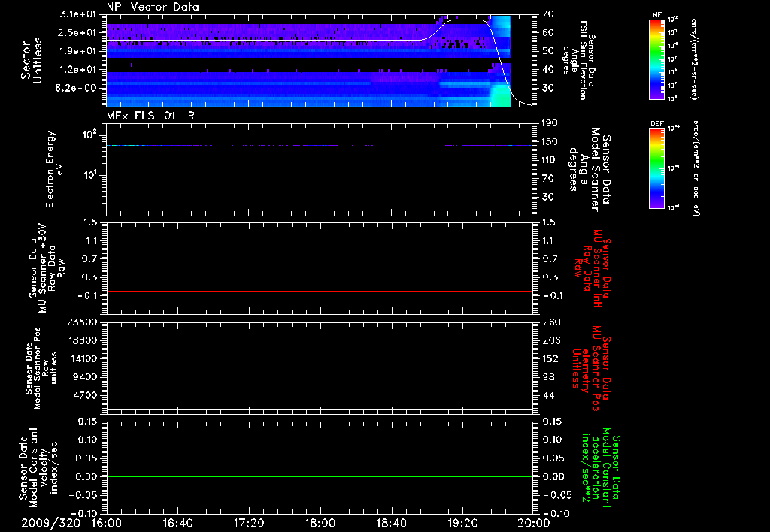Screen dimensions: 770x532
Task: Click the NF flux color bar
Action: [x=657, y=59]
